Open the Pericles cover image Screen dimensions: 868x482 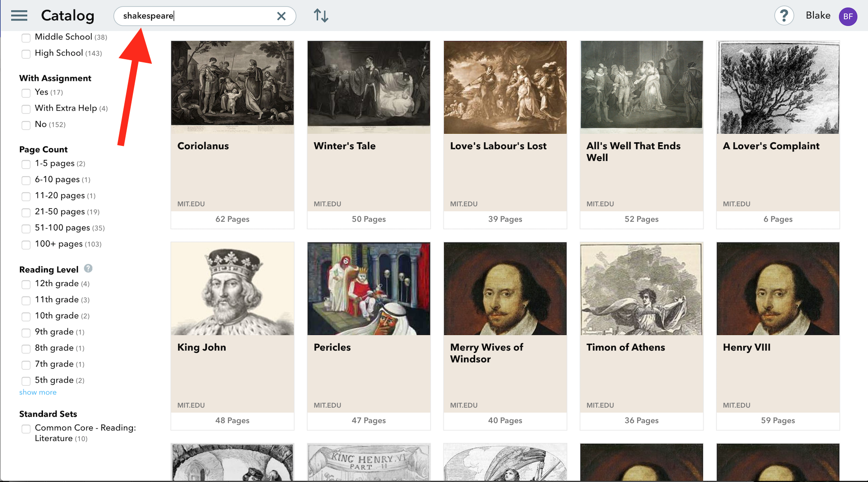[369, 289]
